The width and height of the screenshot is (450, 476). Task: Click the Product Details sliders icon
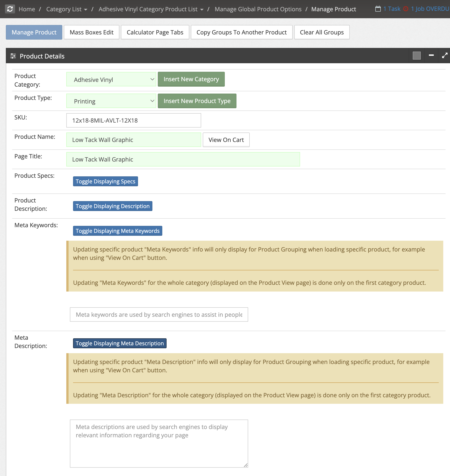(13, 56)
